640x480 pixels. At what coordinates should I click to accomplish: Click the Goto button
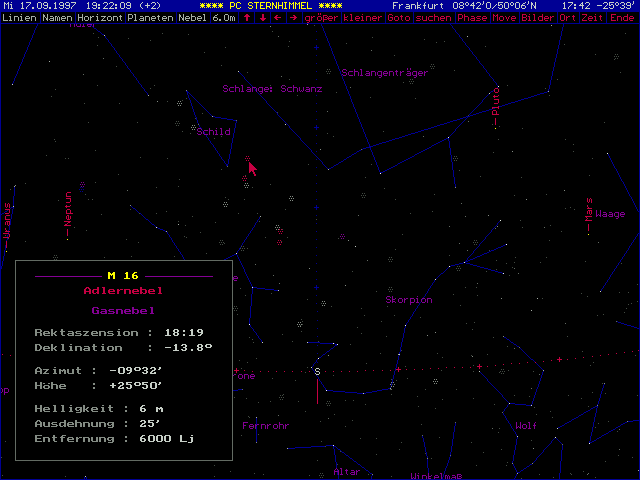tap(399, 18)
